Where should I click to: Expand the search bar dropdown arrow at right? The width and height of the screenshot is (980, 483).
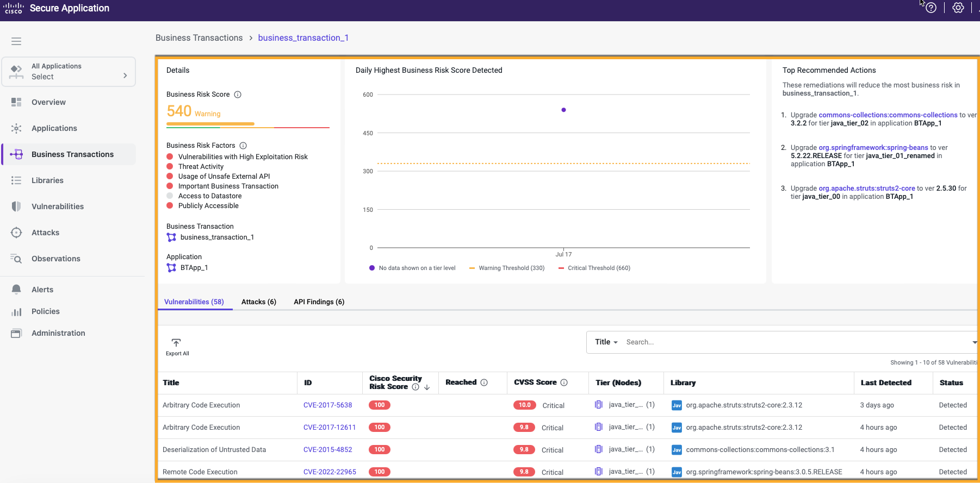click(975, 342)
